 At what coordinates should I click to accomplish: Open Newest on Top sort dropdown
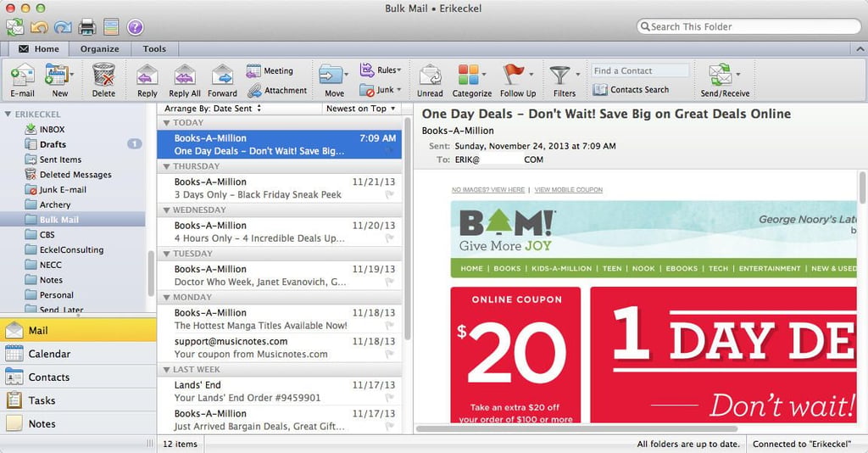(x=361, y=109)
